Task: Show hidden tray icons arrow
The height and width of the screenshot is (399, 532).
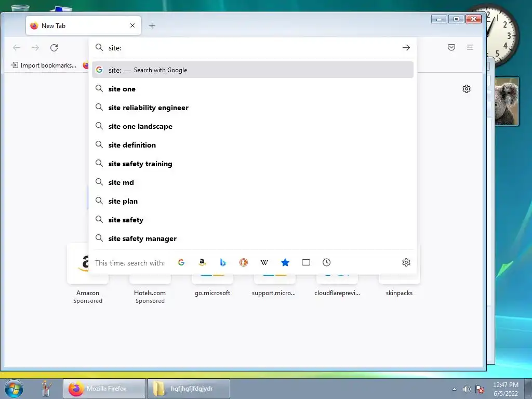Action: (x=454, y=389)
